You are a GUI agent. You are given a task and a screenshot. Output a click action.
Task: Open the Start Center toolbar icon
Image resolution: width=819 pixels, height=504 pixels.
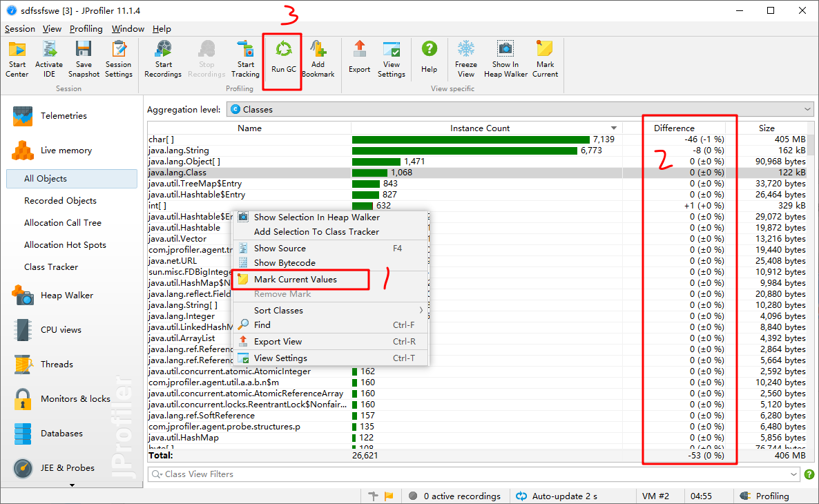click(17, 59)
